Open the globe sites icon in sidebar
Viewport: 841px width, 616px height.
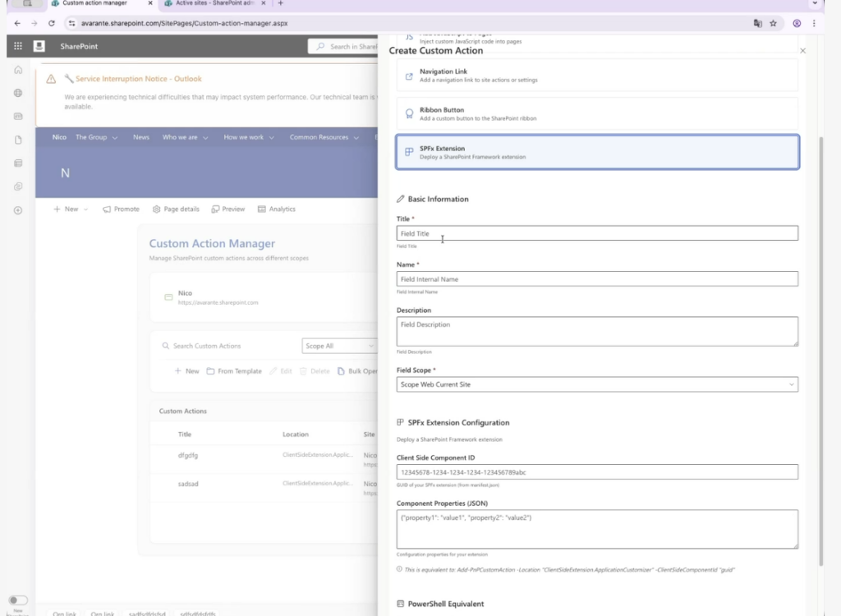pyautogui.click(x=18, y=94)
